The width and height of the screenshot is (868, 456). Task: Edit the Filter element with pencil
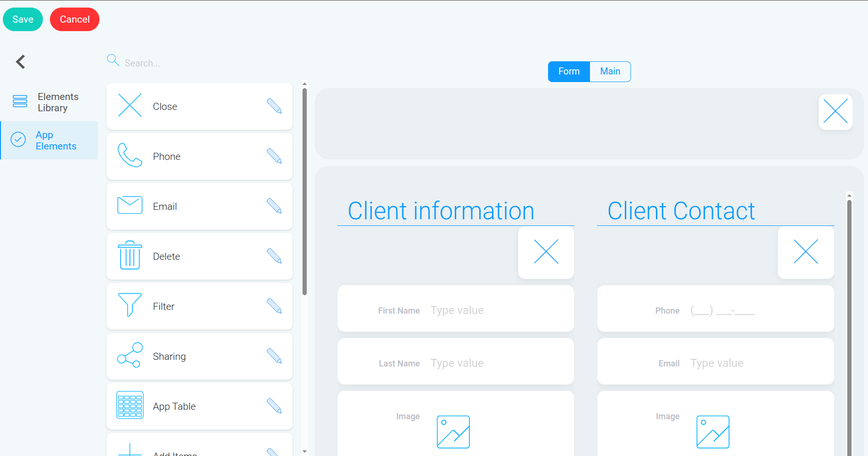point(274,306)
